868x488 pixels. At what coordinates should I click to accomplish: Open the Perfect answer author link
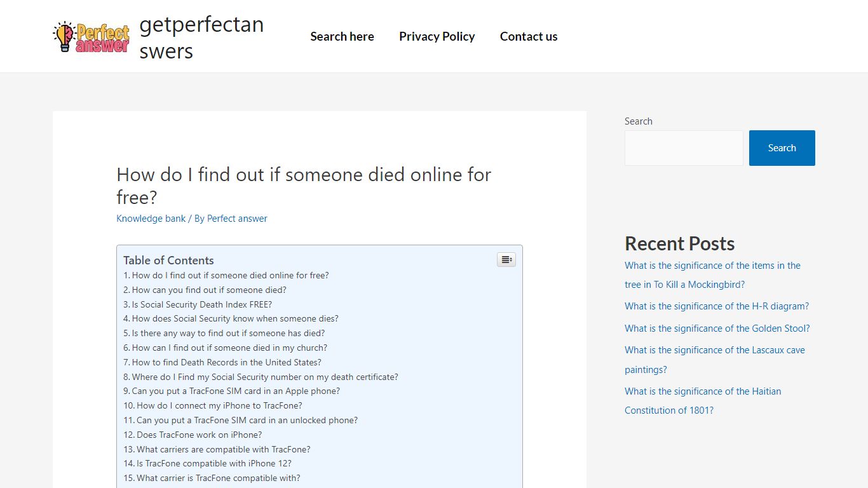[x=237, y=219]
